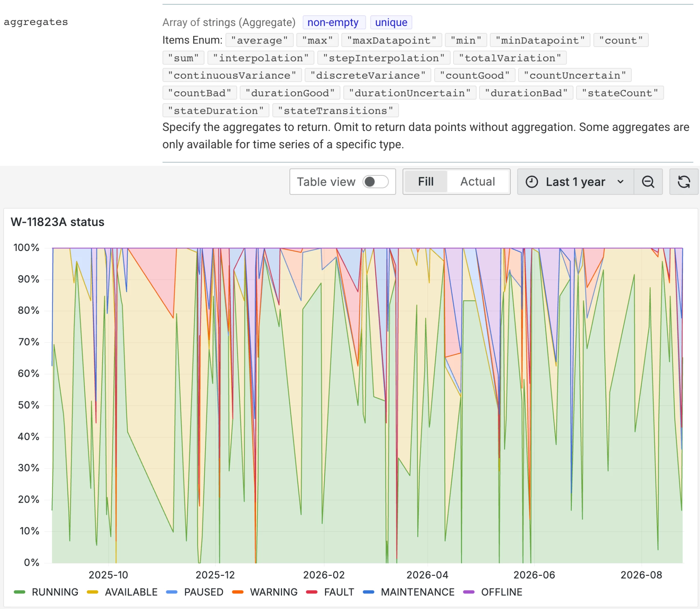The width and height of the screenshot is (700, 609).
Task: Click the "average" enum value
Action: click(259, 40)
